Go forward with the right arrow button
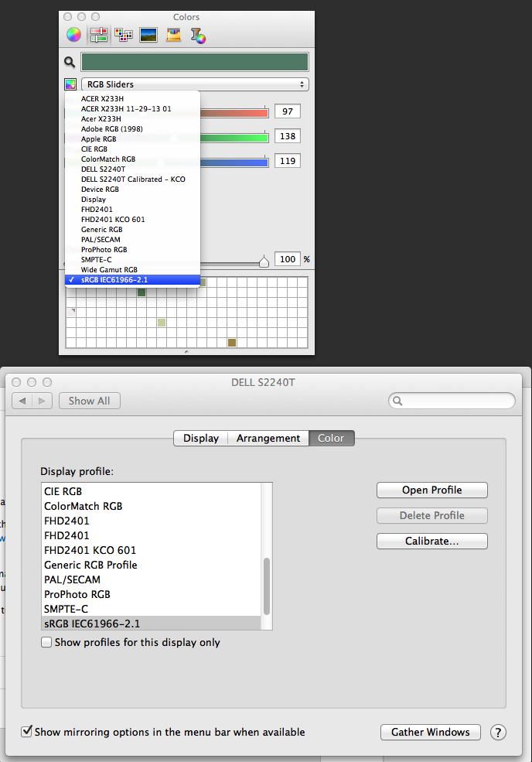 point(42,401)
